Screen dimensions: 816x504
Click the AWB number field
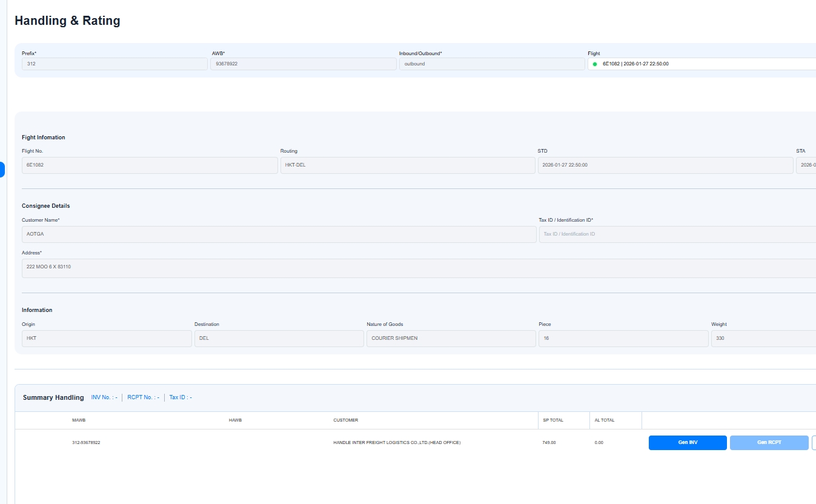(303, 64)
